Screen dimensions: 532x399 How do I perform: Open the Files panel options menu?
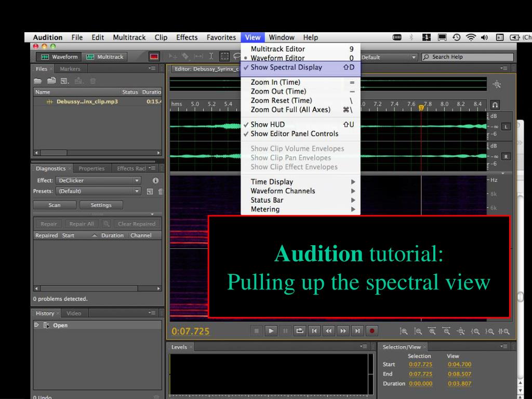point(152,68)
